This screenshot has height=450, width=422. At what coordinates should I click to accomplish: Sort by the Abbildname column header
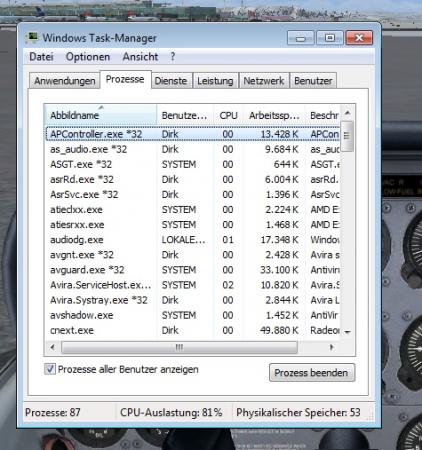100,115
